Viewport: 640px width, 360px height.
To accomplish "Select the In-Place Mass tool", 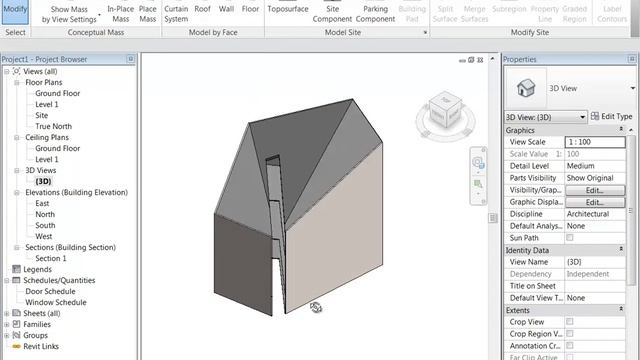I will [120, 14].
